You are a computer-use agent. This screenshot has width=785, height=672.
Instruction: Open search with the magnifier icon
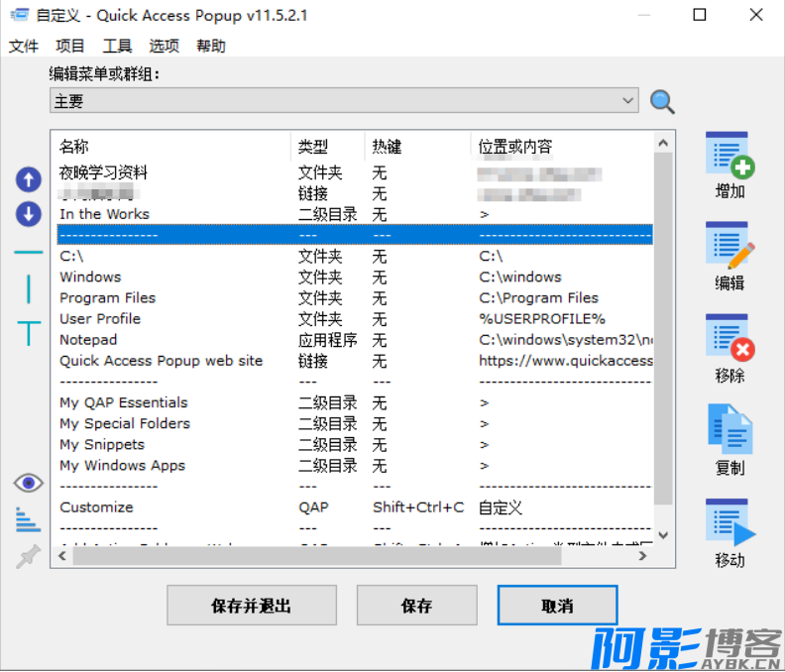click(662, 102)
